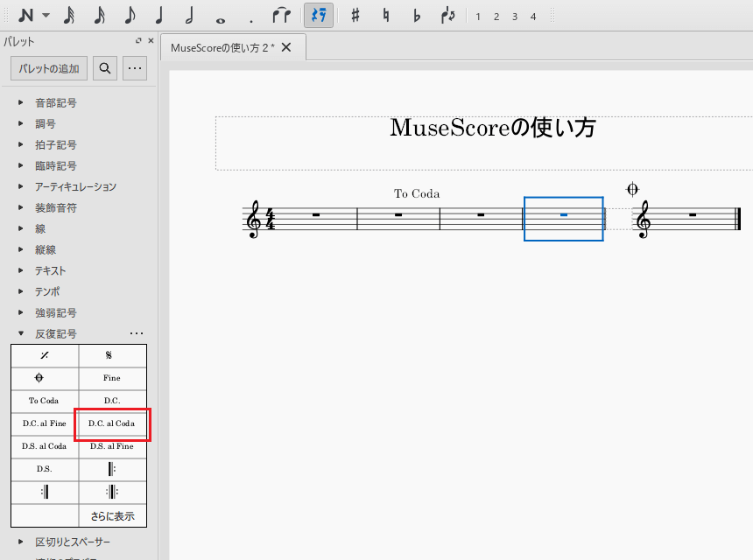The height and width of the screenshot is (560, 753).
Task: Select the score title MuseScoreの使い方
Action: [x=493, y=128]
